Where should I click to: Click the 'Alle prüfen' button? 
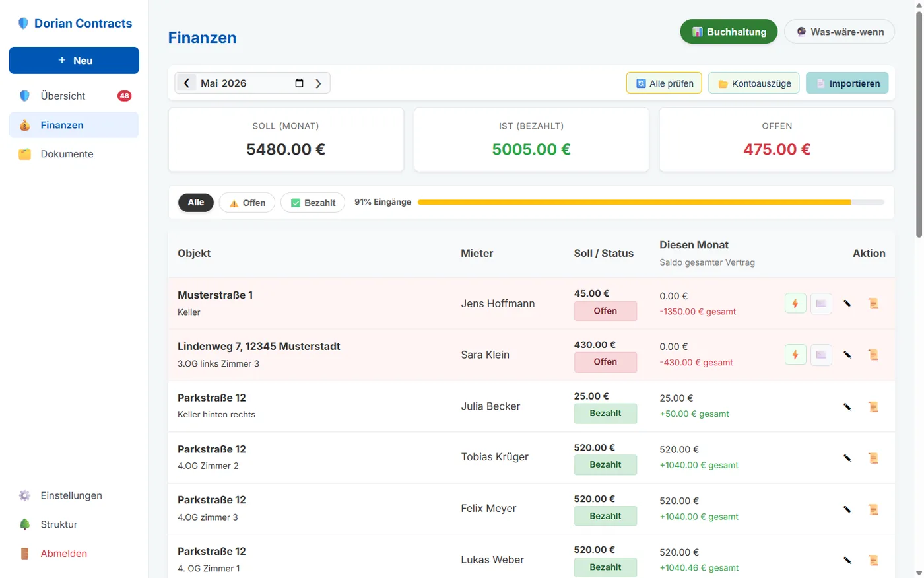point(664,83)
